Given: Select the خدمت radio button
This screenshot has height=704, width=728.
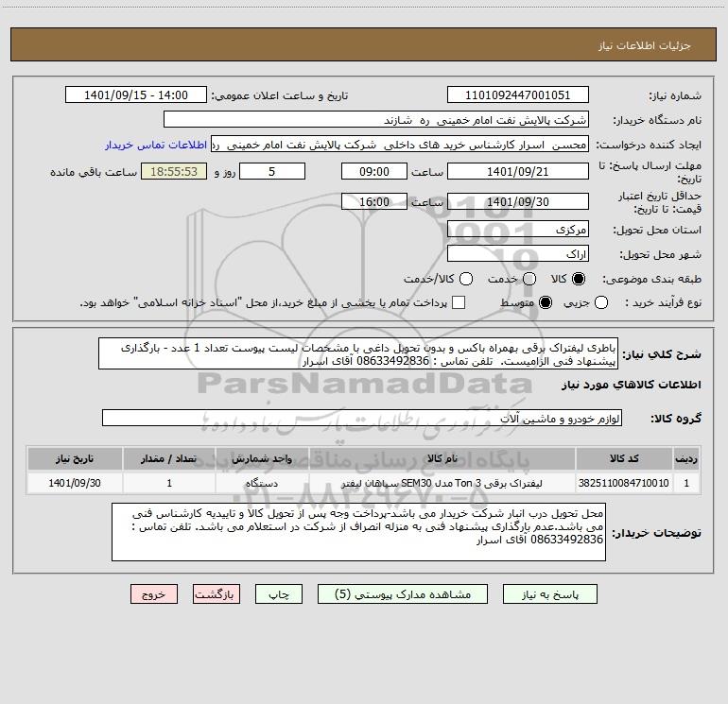Looking at the screenshot, I should coord(529,279).
